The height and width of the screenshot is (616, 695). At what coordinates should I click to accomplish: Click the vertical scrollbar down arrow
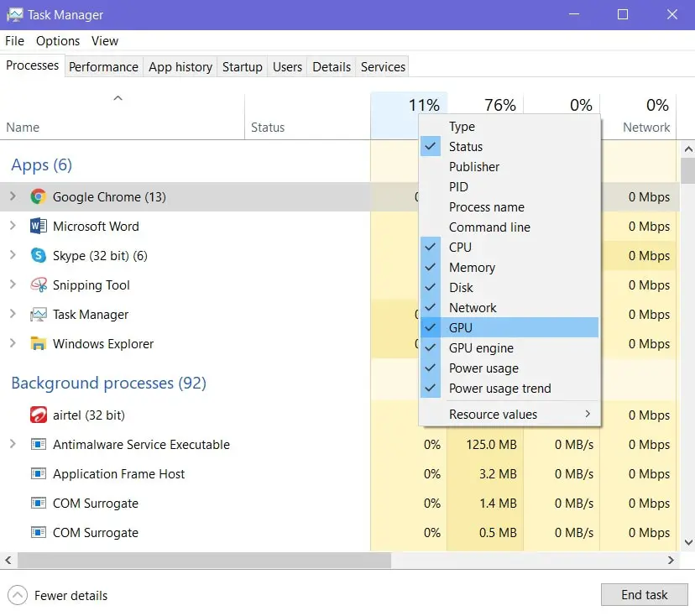coord(688,542)
